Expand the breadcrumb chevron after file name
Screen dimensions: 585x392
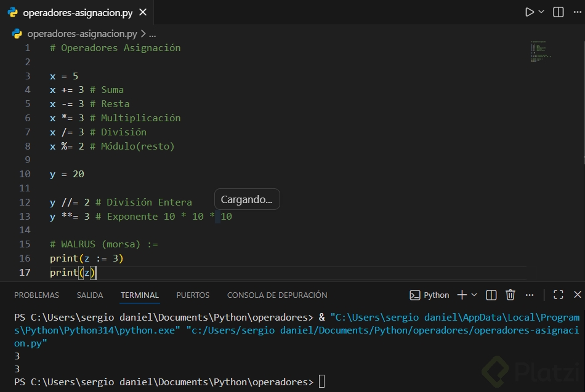coord(143,34)
